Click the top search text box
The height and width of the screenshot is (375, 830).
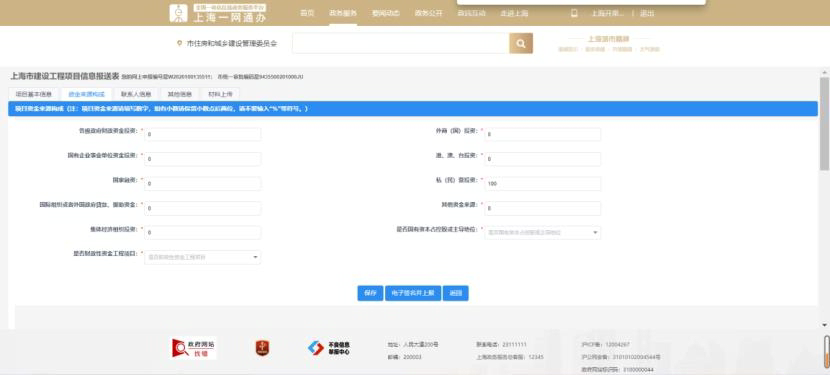(x=401, y=43)
